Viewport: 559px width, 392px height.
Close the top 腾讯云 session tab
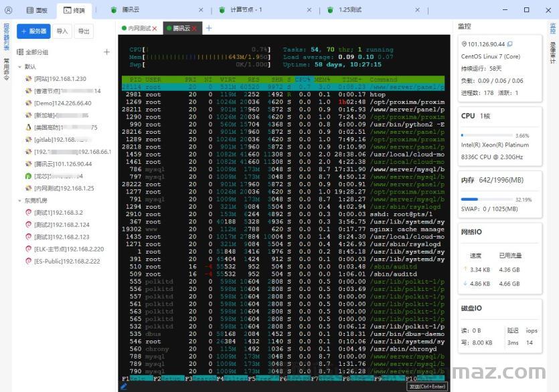201,10
